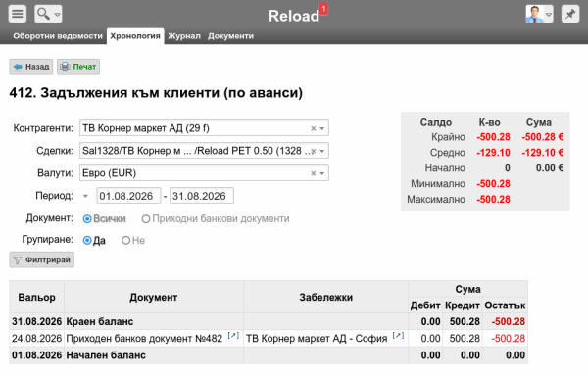Click the Кредит column header
This screenshot has width=588, height=375.
pyautogui.click(x=463, y=305)
